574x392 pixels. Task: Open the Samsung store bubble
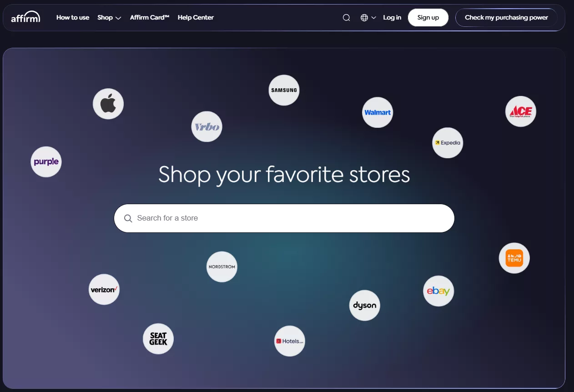(284, 90)
